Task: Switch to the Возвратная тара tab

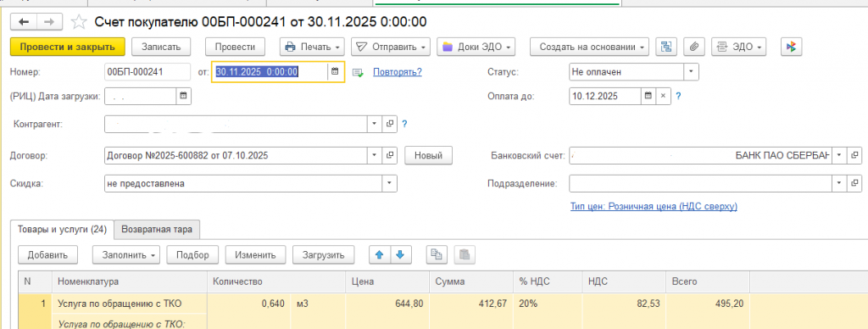Action: pyautogui.click(x=157, y=229)
